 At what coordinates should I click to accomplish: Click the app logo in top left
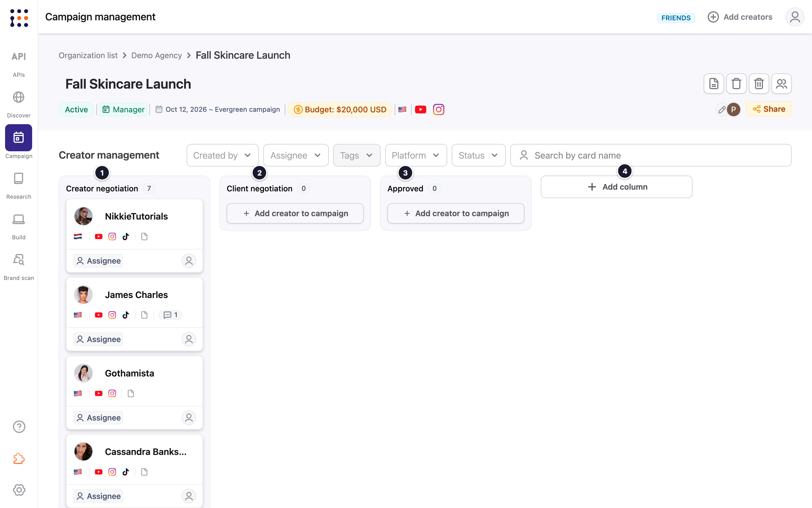[19, 18]
